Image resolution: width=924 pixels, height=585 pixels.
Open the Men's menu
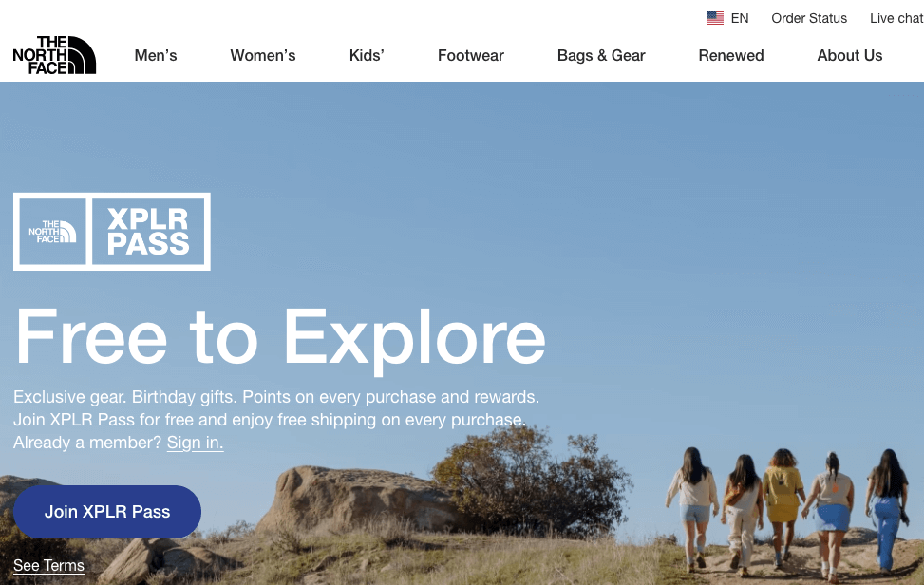tap(156, 55)
